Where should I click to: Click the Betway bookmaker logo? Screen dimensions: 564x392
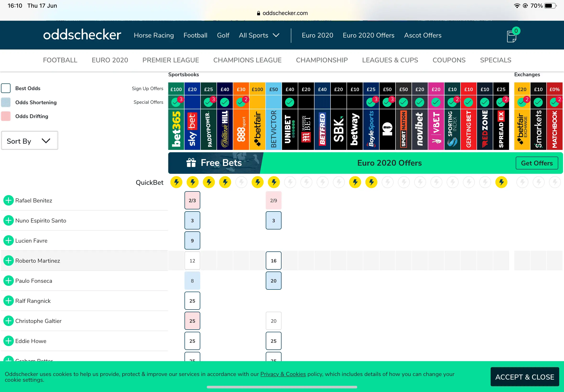355,129
